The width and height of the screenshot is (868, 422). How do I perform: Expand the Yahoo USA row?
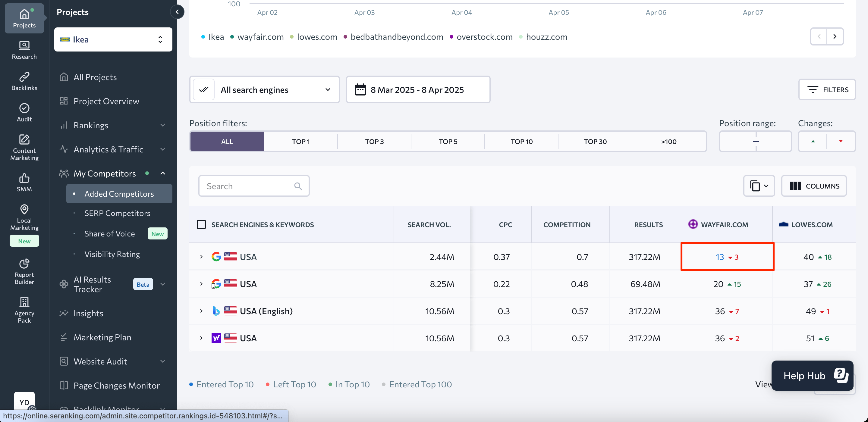[201, 338]
